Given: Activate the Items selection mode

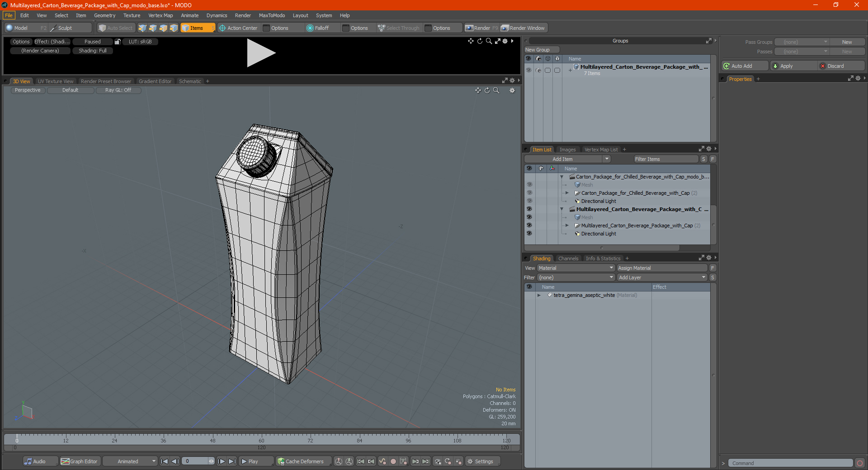Looking at the screenshot, I should tap(198, 28).
